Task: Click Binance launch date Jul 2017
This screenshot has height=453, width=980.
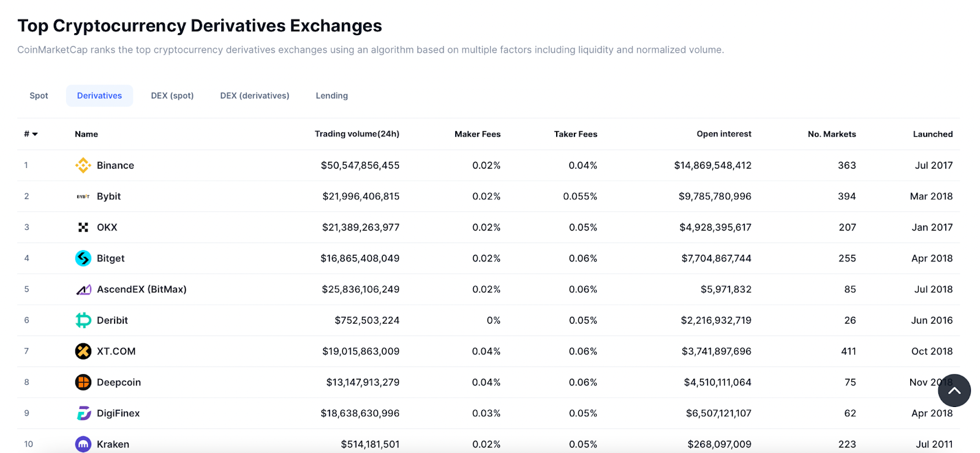Action: coord(933,166)
